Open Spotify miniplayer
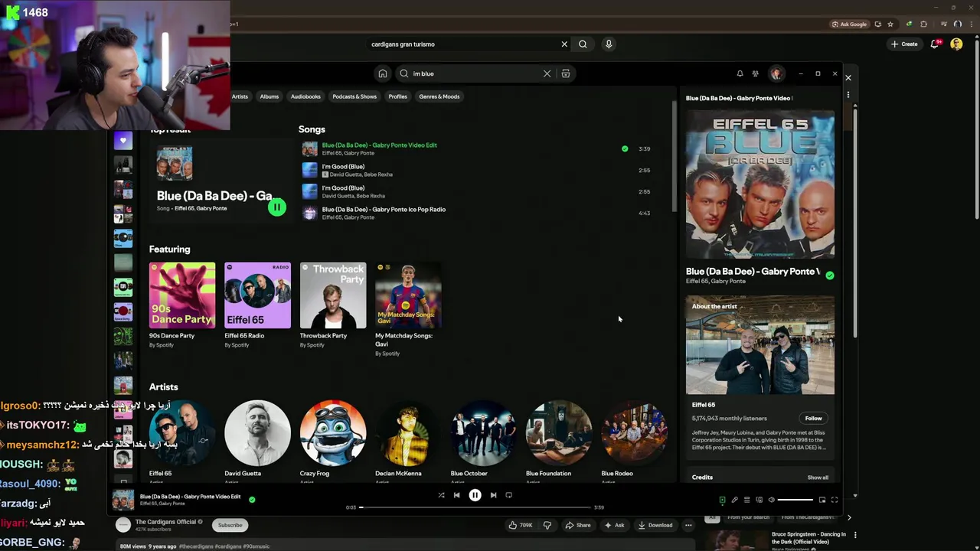 point(822,500)
